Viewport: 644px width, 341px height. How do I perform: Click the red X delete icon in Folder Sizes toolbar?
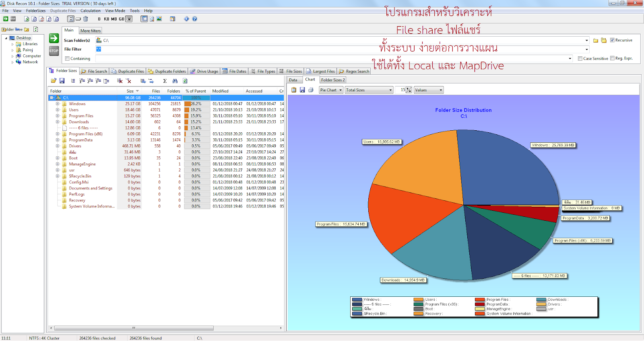[x=129, y=81]
